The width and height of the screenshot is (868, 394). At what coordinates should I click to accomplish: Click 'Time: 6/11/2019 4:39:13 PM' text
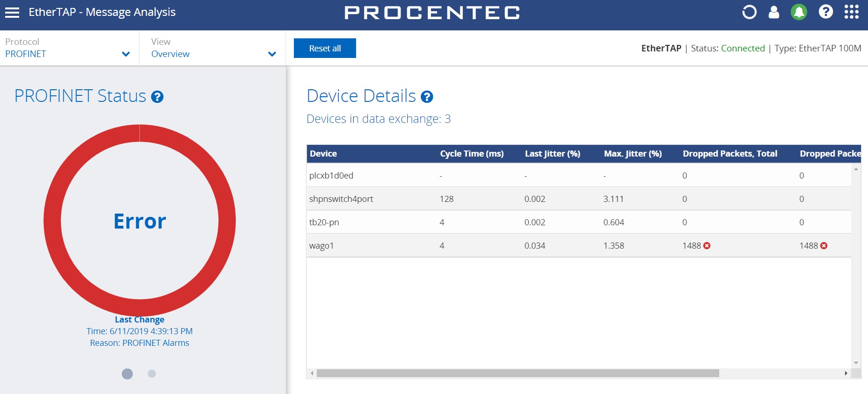pyautogui.click(x=139, y=331)
